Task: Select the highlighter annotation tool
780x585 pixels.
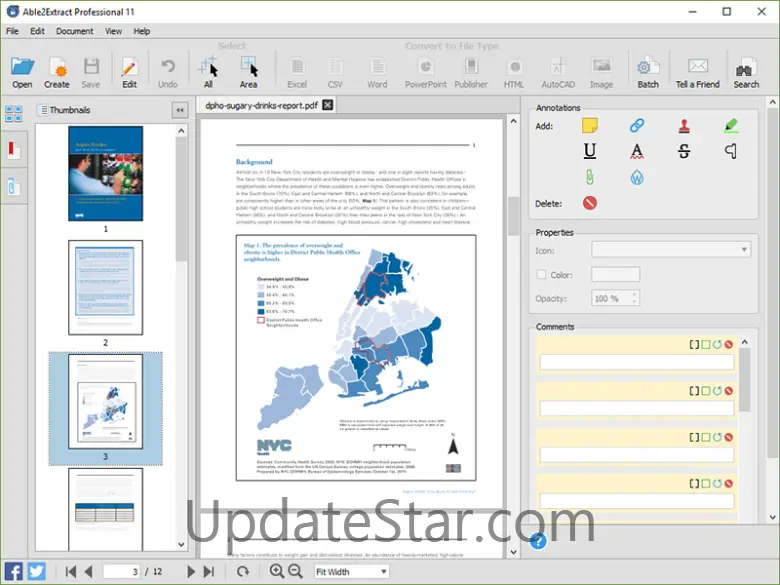Action: 731,125
